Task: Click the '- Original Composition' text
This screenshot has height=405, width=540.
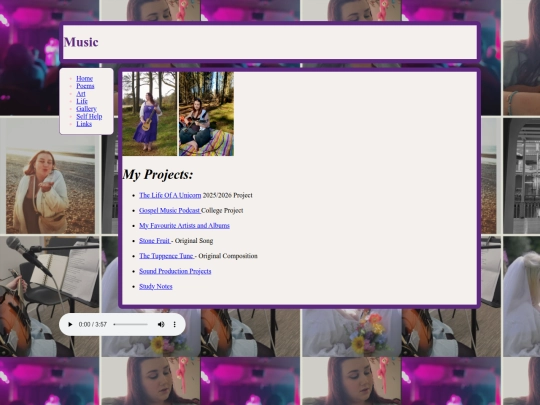Action: 226,256
